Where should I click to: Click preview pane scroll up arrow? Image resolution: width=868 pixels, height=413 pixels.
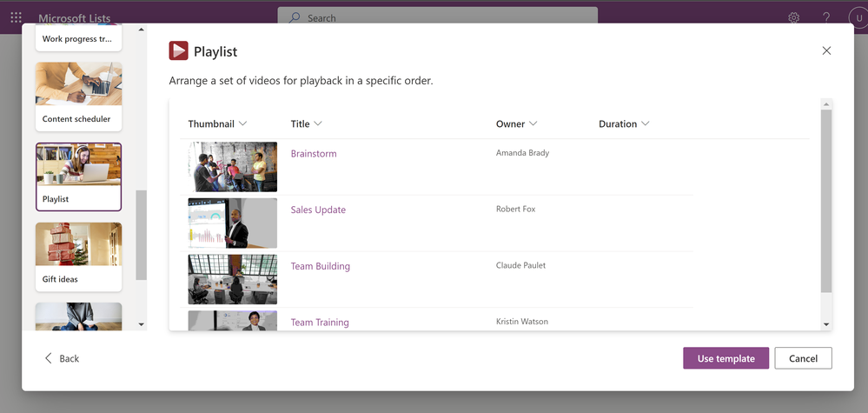pos(826,104)
